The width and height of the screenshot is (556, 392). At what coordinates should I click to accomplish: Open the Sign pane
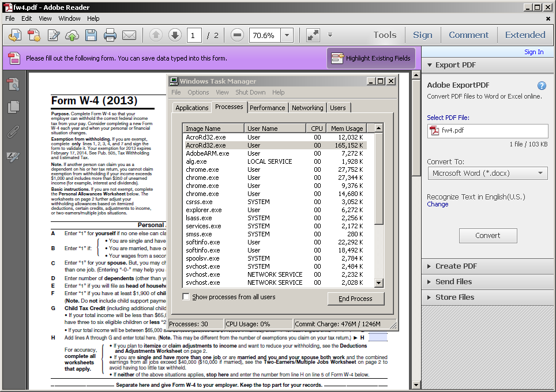pos(422,35)
